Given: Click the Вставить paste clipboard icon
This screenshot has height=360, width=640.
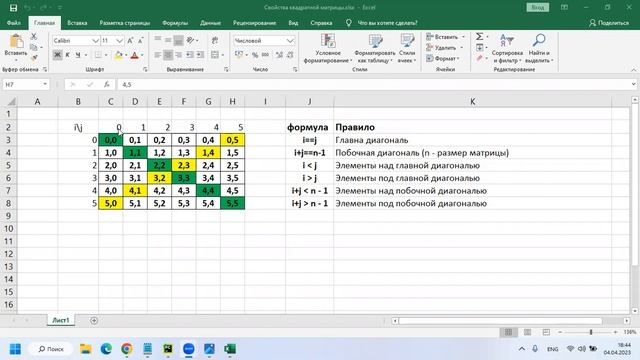Looking at the screenshot, I should pyautogui.click(x=16, y=42).
